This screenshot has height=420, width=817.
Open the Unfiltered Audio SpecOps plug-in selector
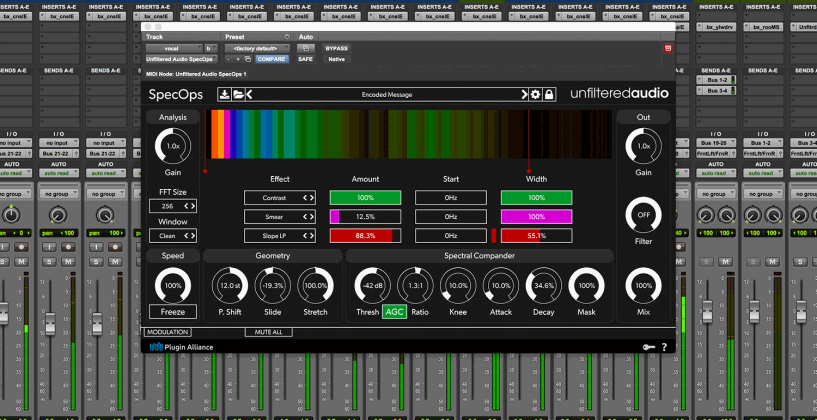(x=181, y=59)
